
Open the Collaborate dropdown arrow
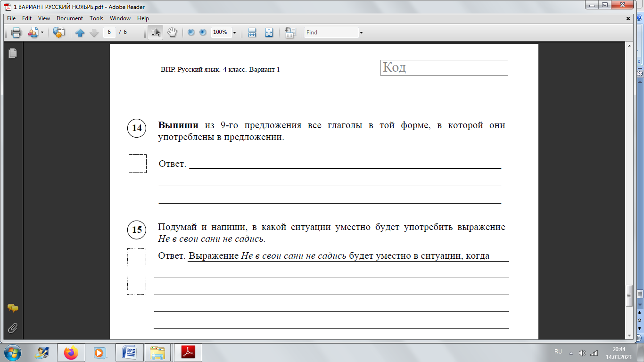(x=42, y=33)
